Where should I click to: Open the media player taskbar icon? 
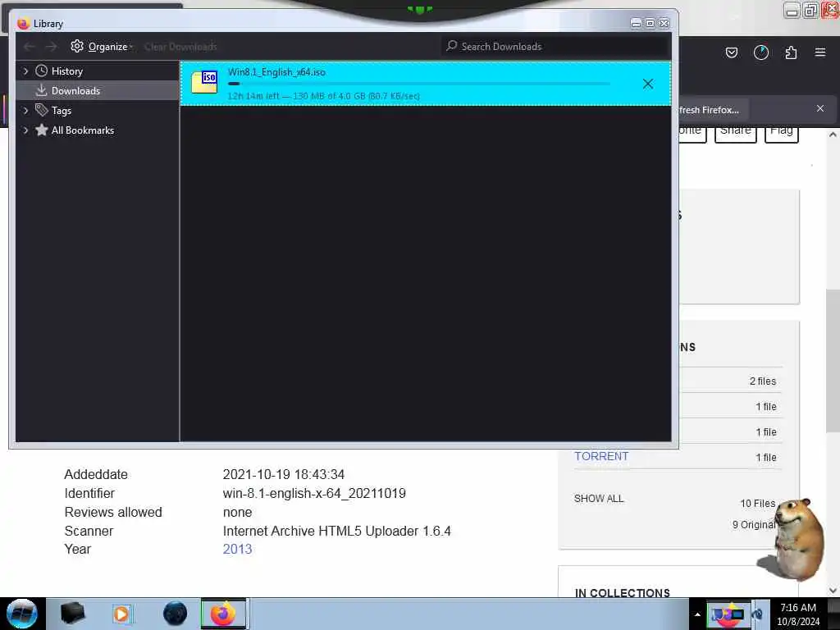coord(121,614)
